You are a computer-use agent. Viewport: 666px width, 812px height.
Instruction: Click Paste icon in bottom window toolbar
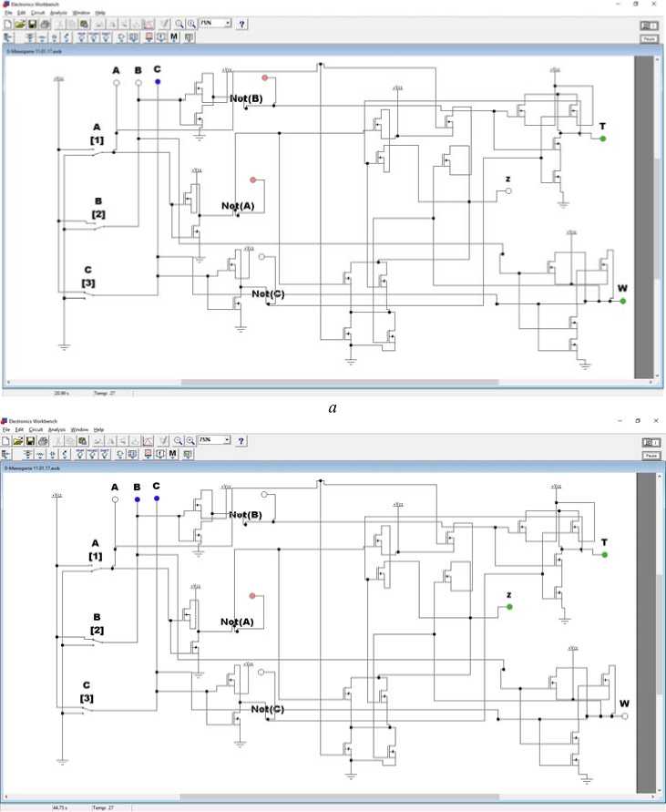[82, 441]
